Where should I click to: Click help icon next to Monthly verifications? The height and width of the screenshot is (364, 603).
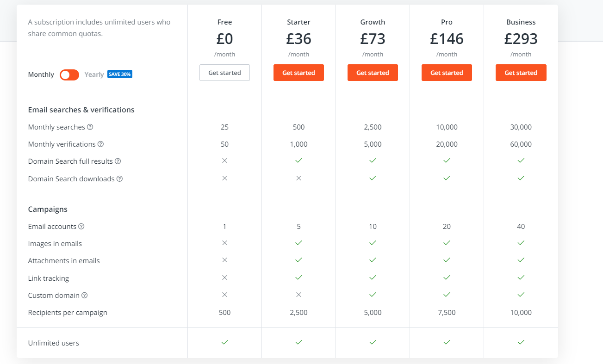100,144
